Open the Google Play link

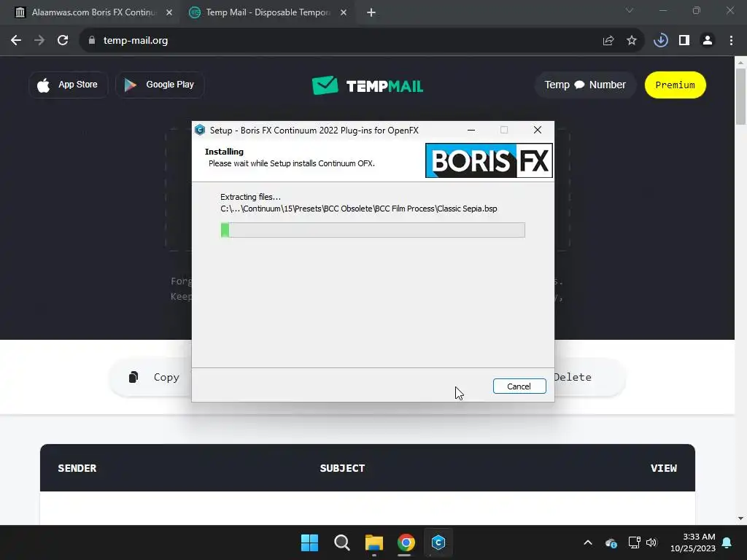[x=160, y=85]
